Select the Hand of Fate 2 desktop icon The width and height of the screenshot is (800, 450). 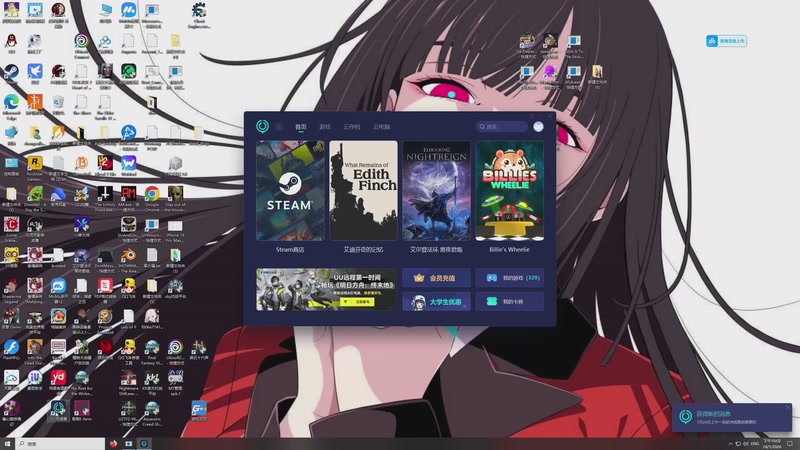pos(105,166)
